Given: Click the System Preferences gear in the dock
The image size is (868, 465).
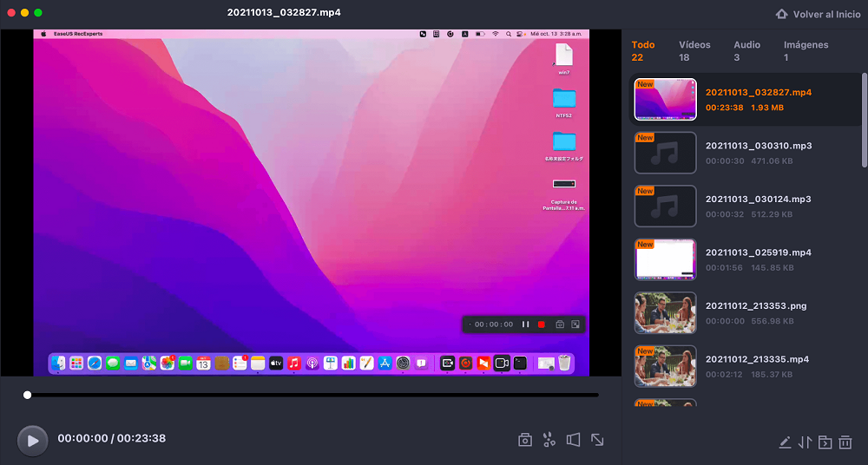Looking at the screenshot, I should click(x=403, y=363).
